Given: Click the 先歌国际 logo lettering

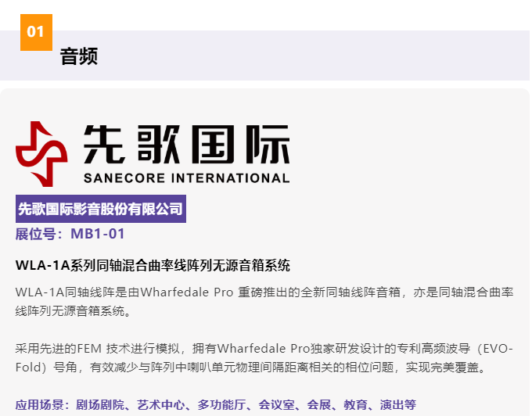Looking at the screenshot, I should click(x=186, y=144).
